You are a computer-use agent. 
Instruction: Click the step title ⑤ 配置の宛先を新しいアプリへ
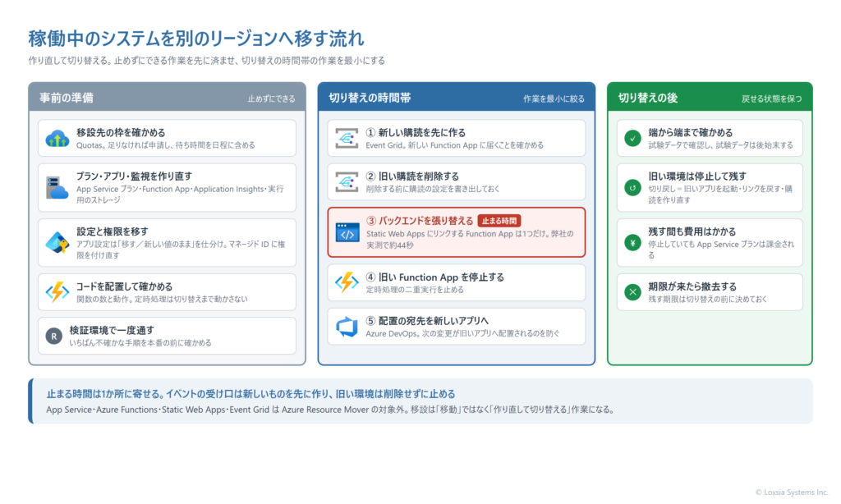point(427,321)
